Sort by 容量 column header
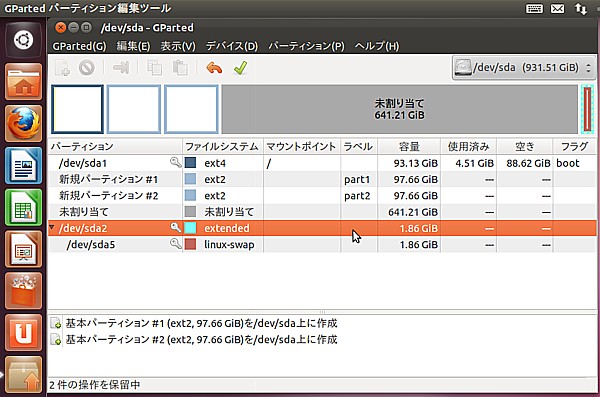Image resolution: width=600 pixels, height=397 pixels. coord(409,147)
